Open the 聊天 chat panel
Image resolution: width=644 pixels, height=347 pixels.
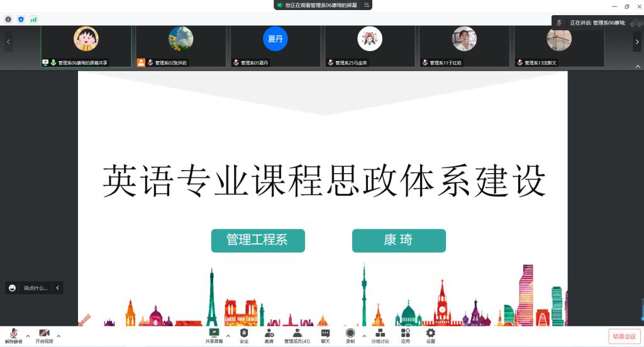tap(325, 335)
